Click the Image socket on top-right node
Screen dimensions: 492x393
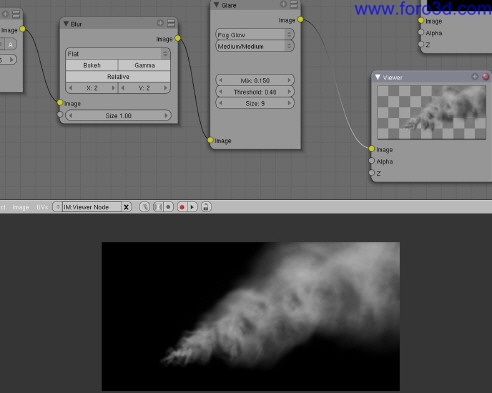tap(421, 20)
